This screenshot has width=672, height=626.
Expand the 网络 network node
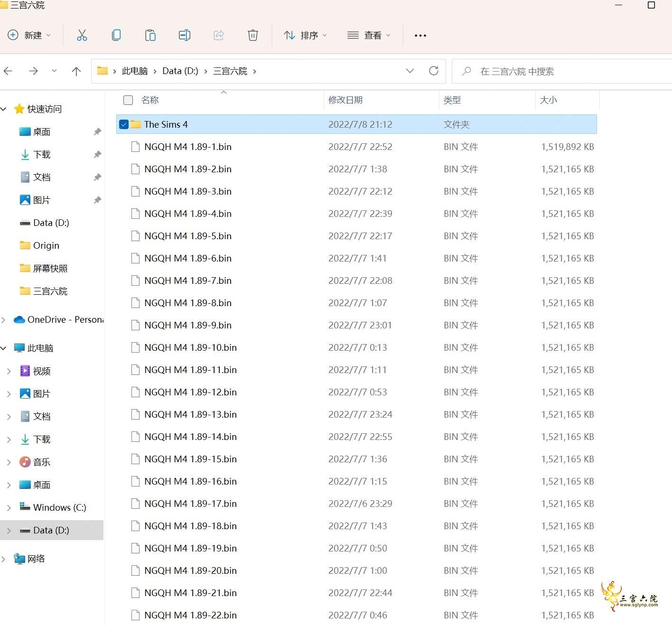point(4,559)
